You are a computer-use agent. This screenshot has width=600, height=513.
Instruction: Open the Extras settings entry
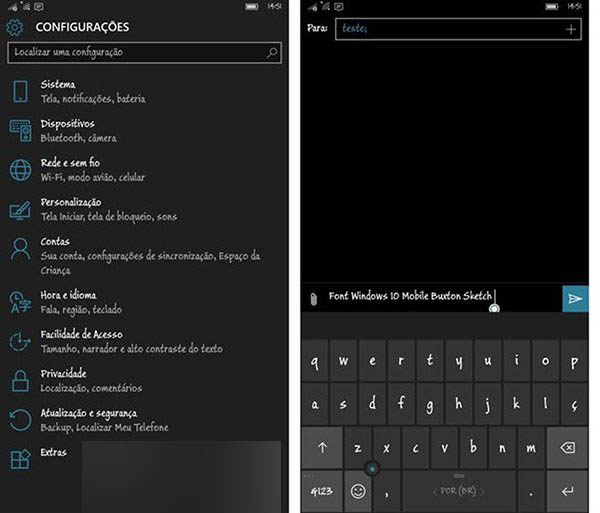coord(54,453)
